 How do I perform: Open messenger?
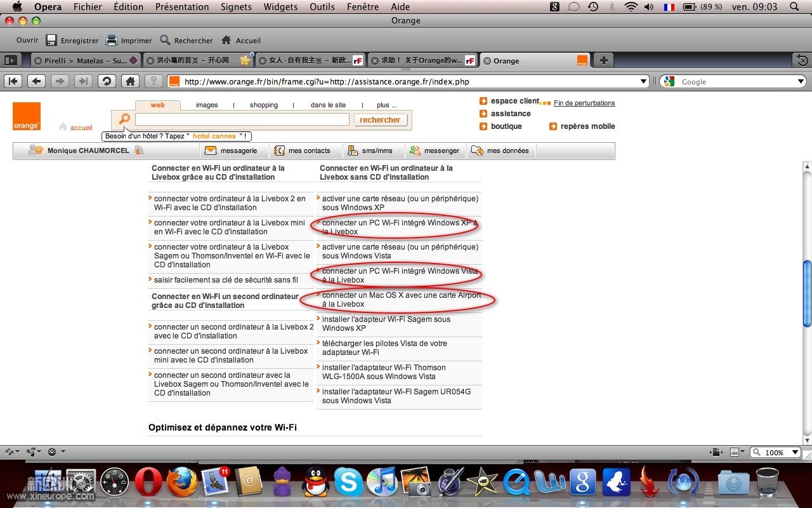click(x=435, y=150)
